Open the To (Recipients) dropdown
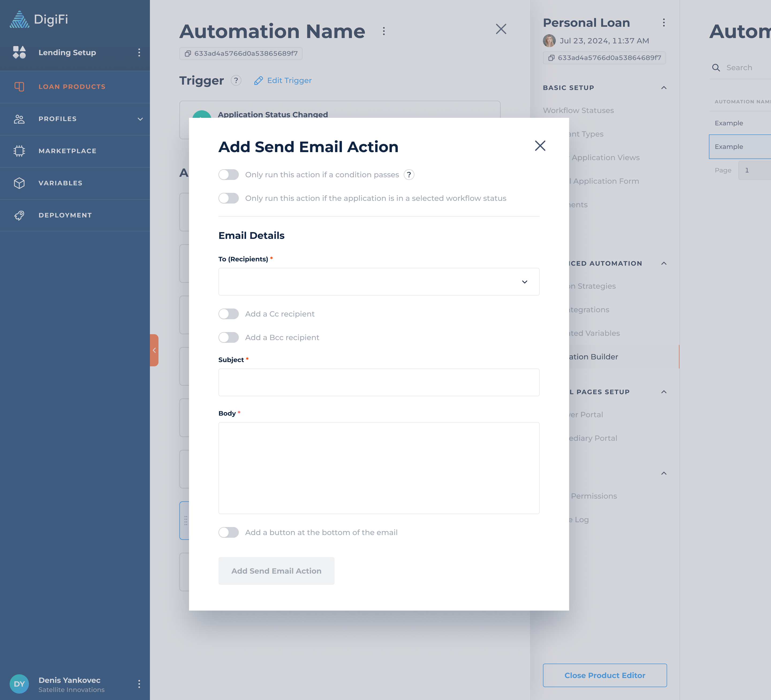The width and height of the screenshot is (771, 700). coord(379,282)
